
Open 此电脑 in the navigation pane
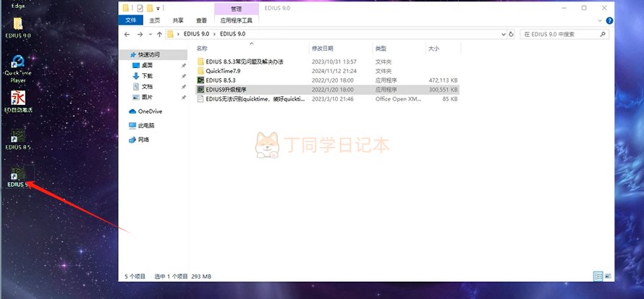click(148, 125)
